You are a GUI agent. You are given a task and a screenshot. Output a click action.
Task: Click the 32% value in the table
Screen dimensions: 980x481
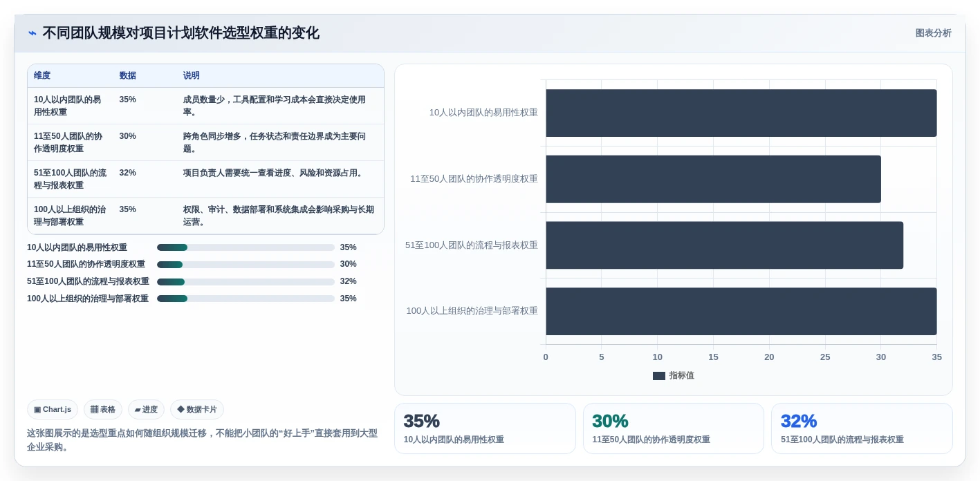click(x=127, y=173)
